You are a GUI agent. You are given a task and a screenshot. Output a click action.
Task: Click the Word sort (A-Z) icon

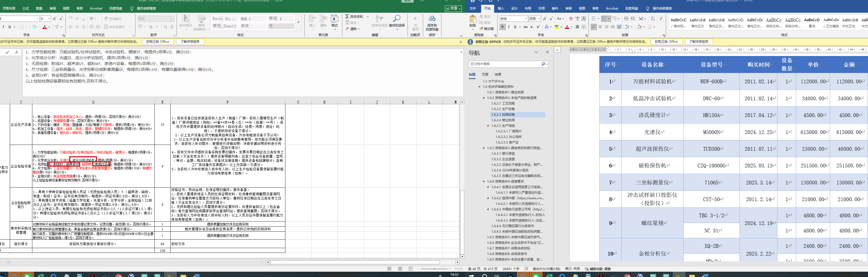[653, 19]
